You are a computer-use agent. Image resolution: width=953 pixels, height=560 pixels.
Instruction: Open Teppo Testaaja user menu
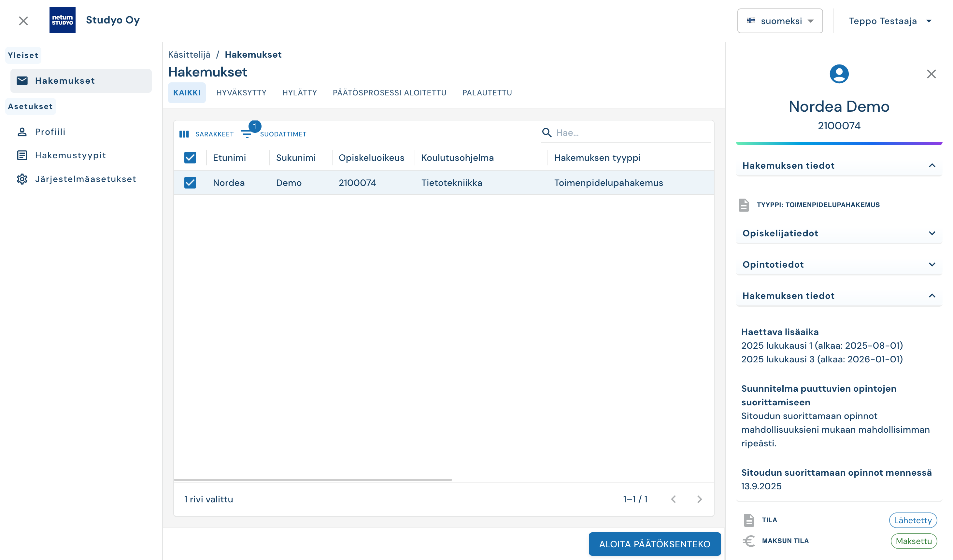point(889,21)
